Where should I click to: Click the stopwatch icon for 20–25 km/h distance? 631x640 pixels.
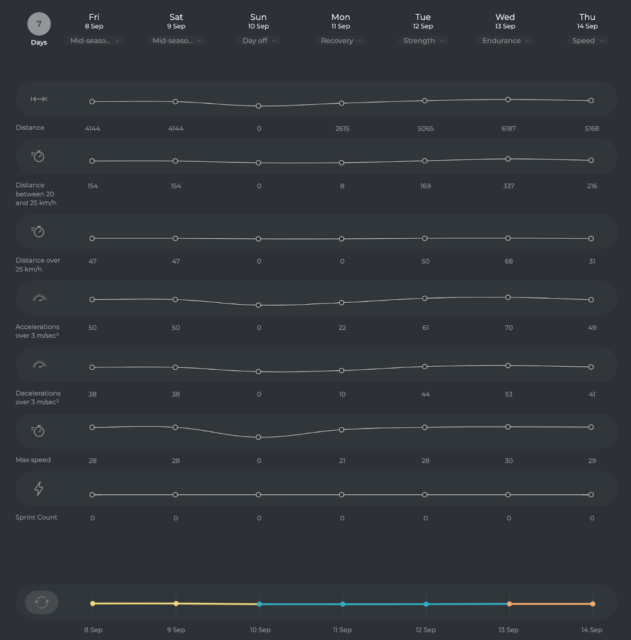coord(39,157)
